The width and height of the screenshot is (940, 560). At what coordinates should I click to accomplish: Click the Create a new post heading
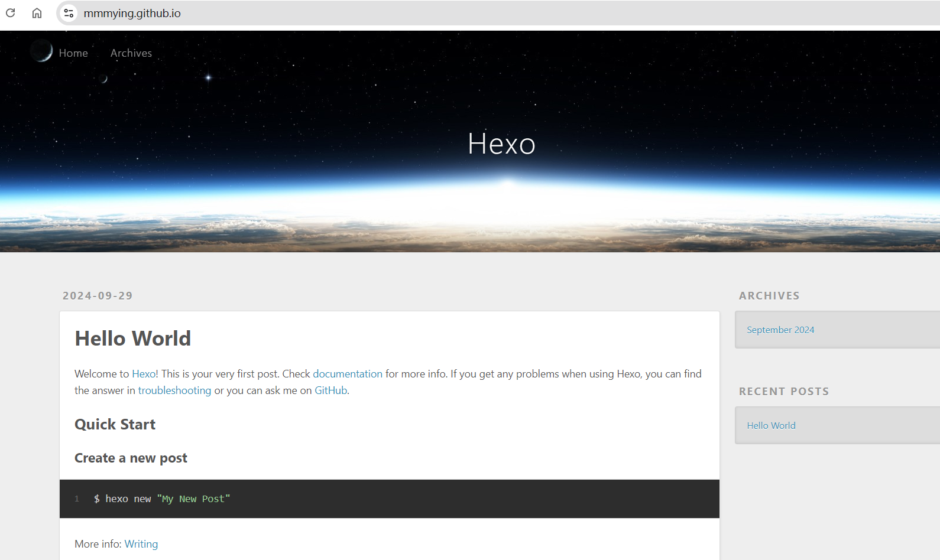tap(131, 458)
